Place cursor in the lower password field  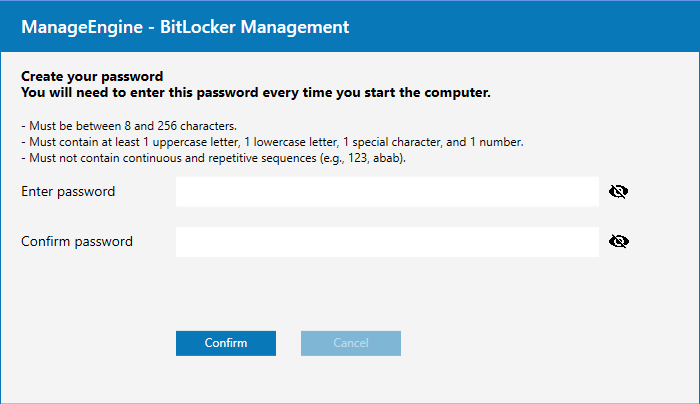[x=387, y=241]
